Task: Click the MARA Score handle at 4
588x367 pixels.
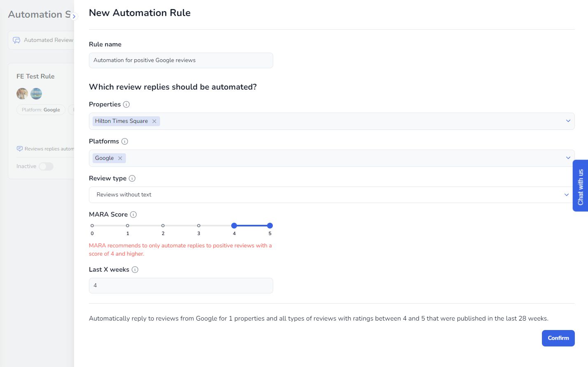Action: pos(234,226)
